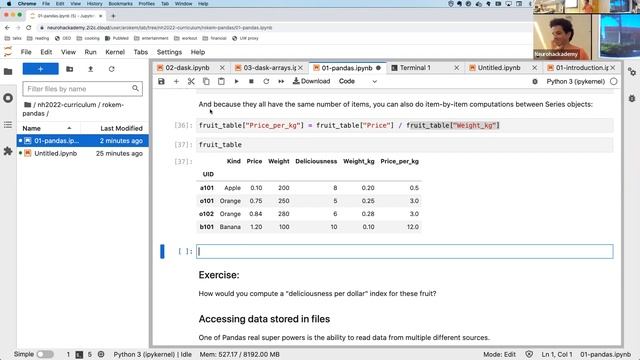The image size is (640, 360).
Task: Open JupyterLab Tabs menu
Action: tap(140, 52)
